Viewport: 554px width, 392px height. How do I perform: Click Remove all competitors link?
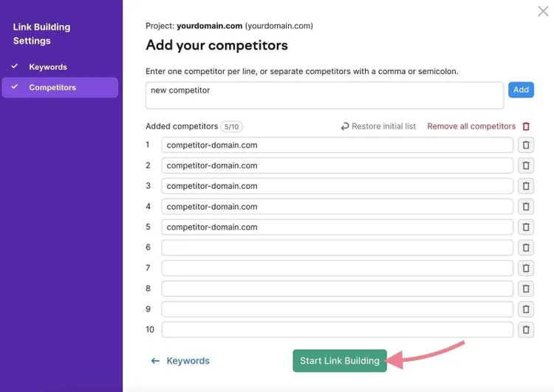(471, 126)
